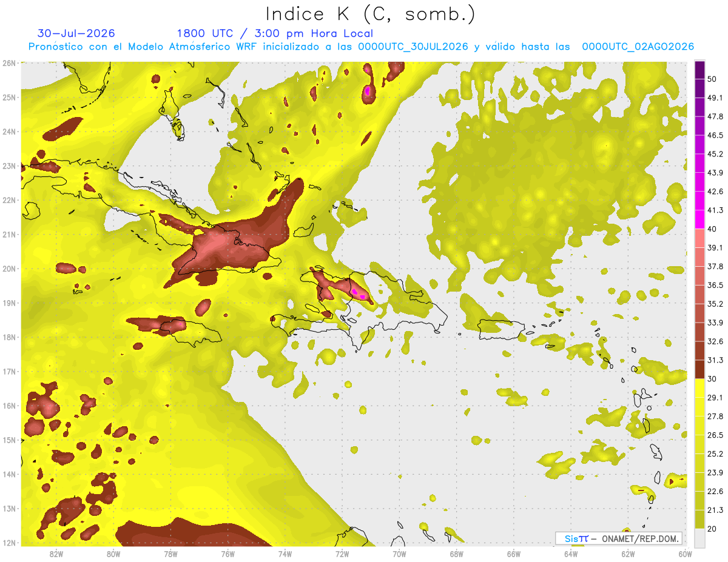
Task: Click the "82W" longitude label
Action: pyautogui.click(x=56, y=554)
